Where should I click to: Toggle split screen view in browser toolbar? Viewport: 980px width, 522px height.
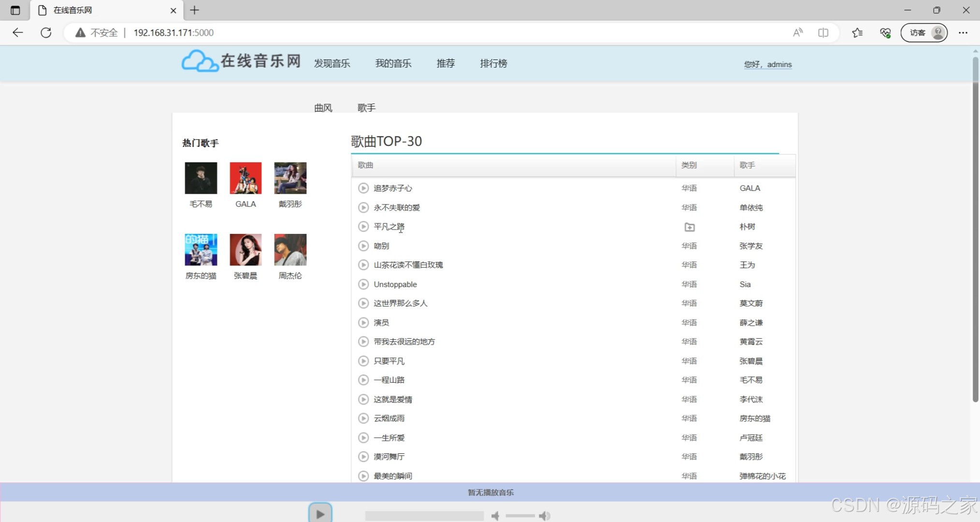click(x=823, y=32)
